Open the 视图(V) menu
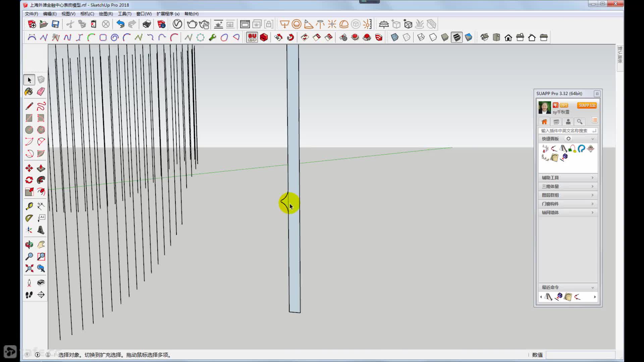 pos(68,14)
